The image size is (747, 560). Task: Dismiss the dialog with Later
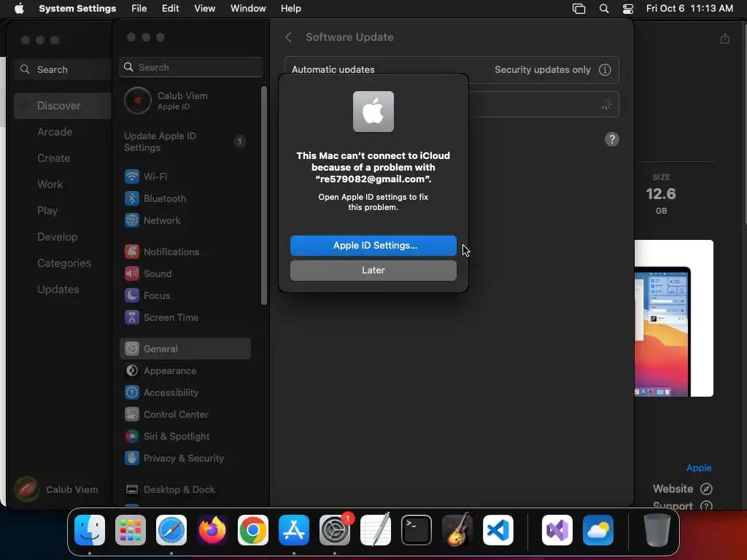(373, 271)
